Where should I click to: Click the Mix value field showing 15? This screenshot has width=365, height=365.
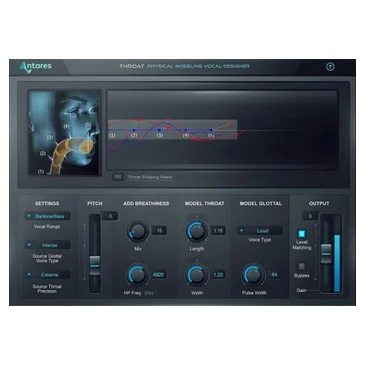coord(159,231)
